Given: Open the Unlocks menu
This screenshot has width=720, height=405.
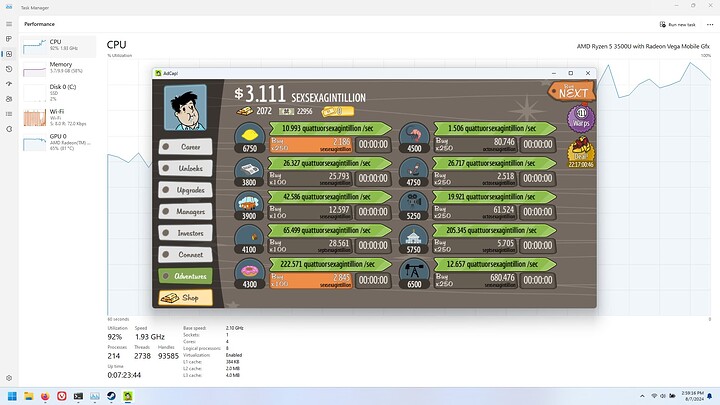Looking at the screenshot, I should click(x=186, y=169).
